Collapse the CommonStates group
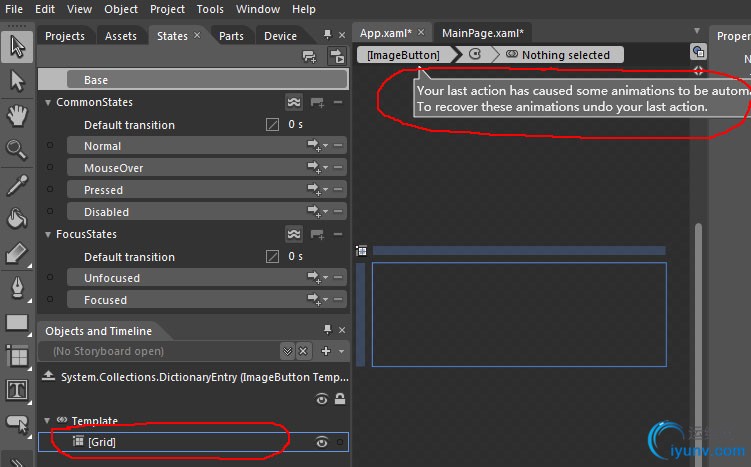The image size is (751, 467). point(47,102)
